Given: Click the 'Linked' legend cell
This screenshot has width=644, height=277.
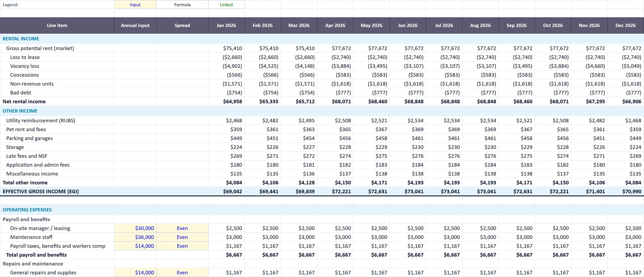Looking at the screenshot, I should [x=226, y=4].
